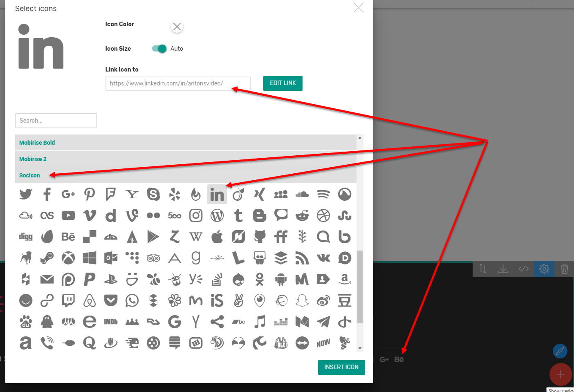Choose the Skype icon
The width and height of the screenshot is (574, 392).
point(153,194)
